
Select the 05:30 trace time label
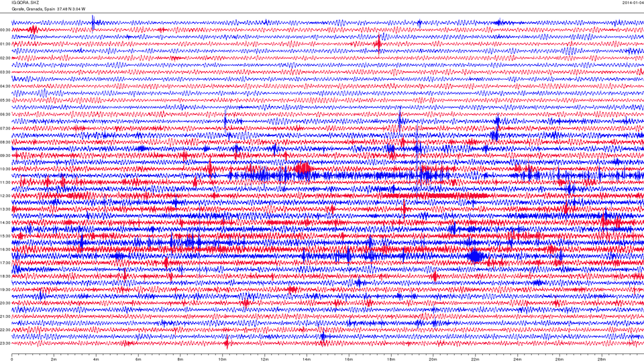5,100
